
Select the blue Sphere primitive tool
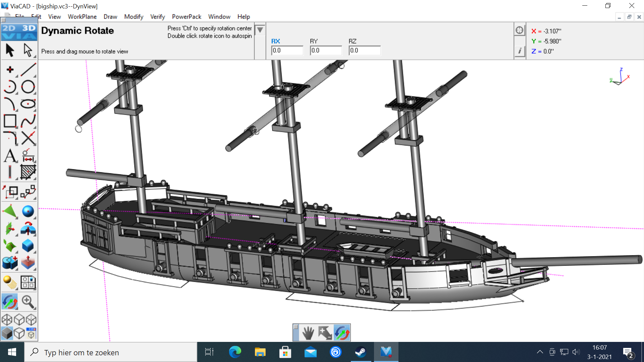coord(28,212)
